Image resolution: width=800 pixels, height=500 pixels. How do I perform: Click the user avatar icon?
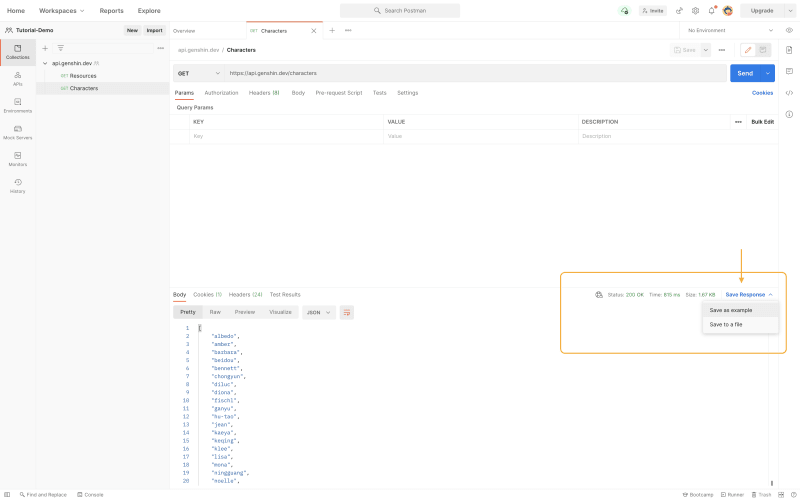728,11
